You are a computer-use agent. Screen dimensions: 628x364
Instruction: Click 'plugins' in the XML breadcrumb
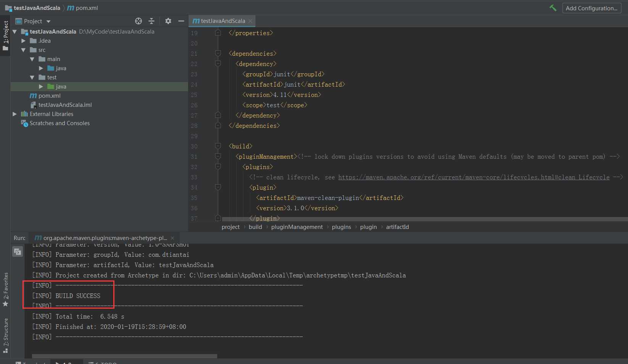[x=341, y=227]
